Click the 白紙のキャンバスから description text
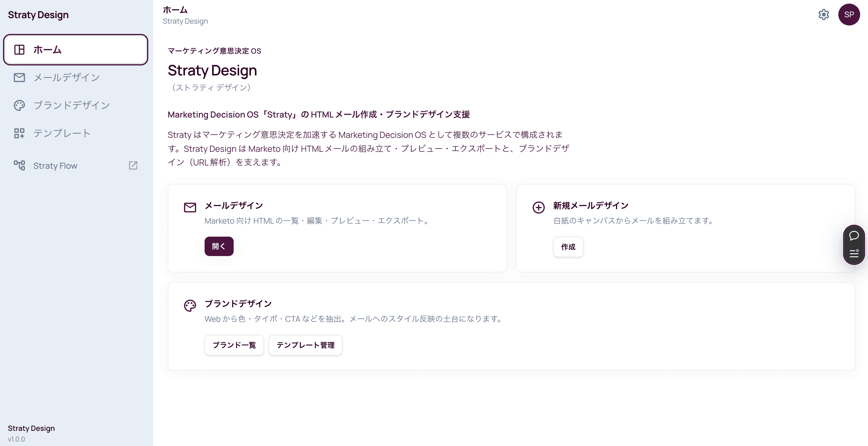Viewport: 868px width, 446px height. click(633, 220)
